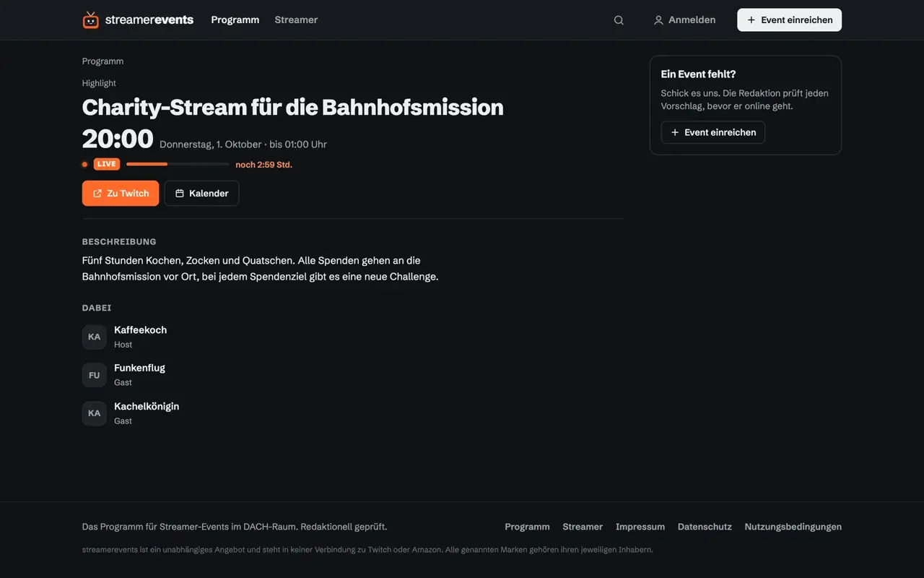Open the Nutzungsbedingungen footer link
This screenshot has height=578, width=924.
coord(793,527)
